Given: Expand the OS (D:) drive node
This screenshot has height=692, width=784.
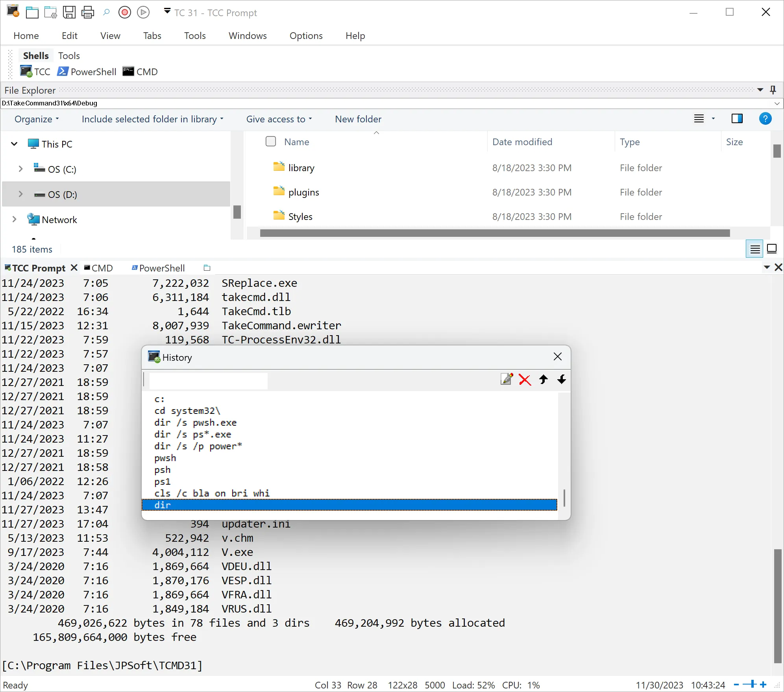Looking at the screenshot, I should pos(20,194).
